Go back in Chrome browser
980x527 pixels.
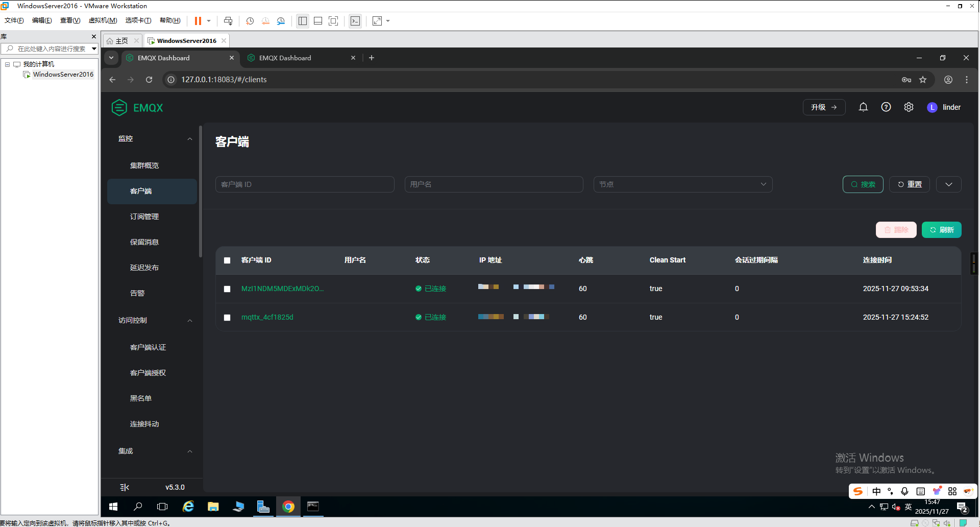[x=112, y=80]
